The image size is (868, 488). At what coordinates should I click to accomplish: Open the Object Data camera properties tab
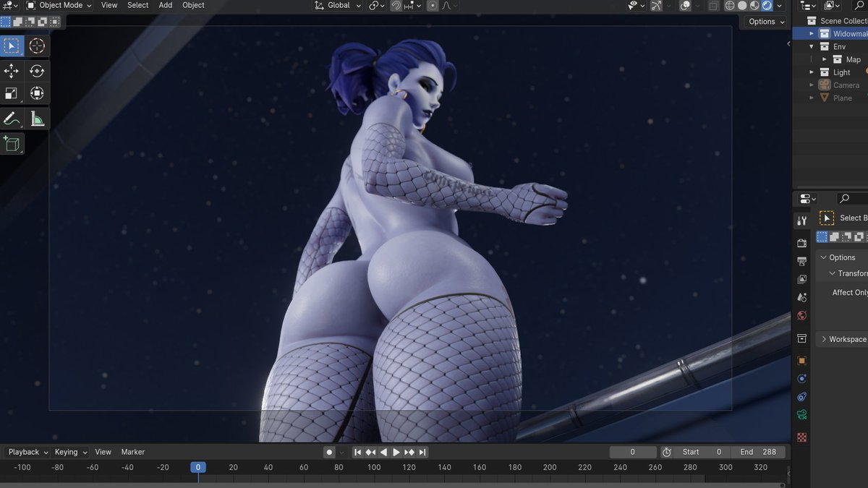(x=801, y=415)
